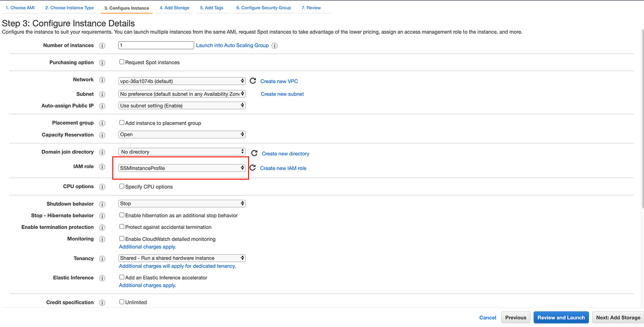The height and width of the screenshot is (327, 644).
Task: Show info for IAM role
Action: point(102,167)
